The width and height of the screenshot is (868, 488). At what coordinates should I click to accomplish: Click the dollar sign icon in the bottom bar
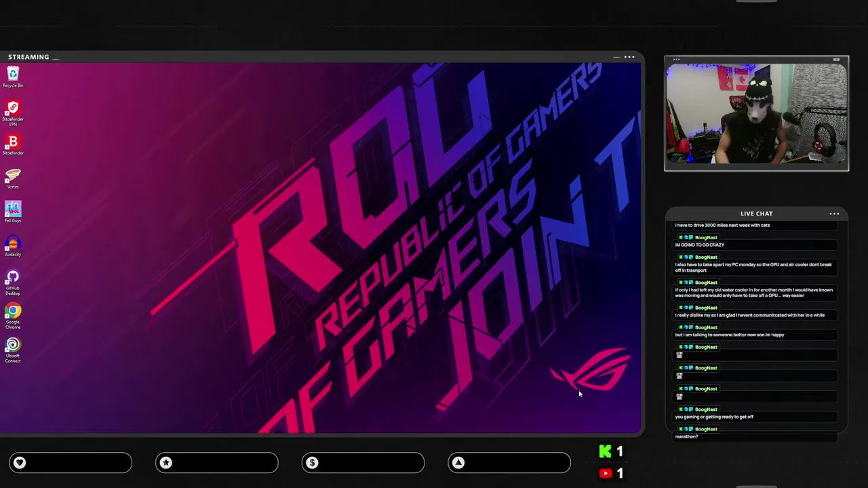312,462
